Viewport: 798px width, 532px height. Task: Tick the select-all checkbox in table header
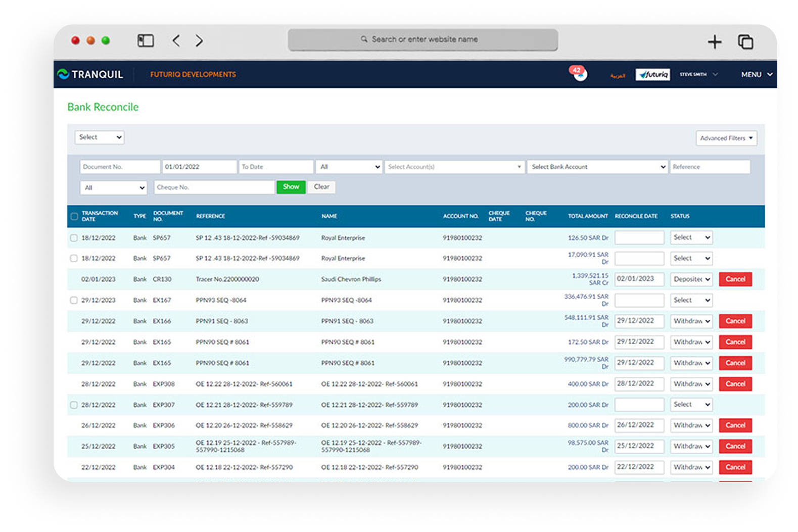click(74, 216)
